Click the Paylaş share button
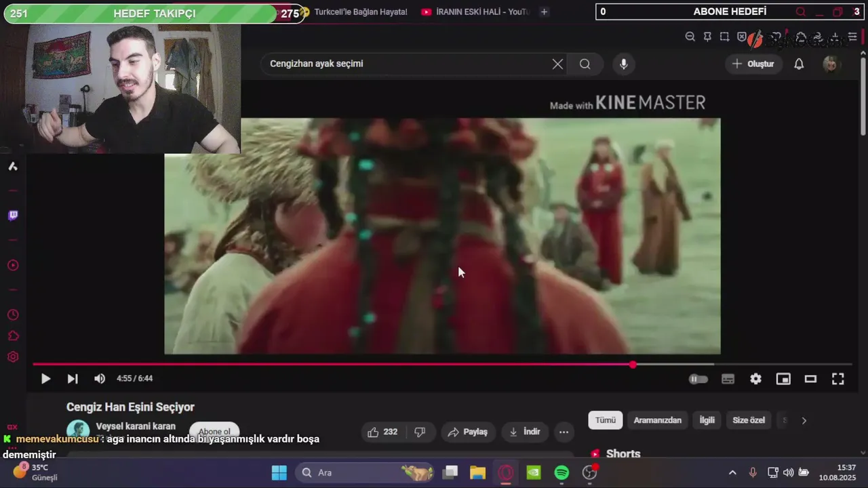 469,432
